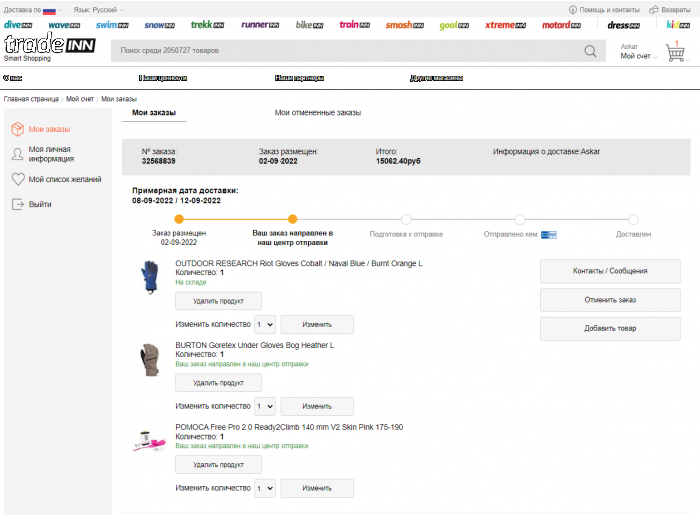This screenshot has height=515, width=700.
Task: Open Моя личная информация sidebar link
Action: pos(51,154)
